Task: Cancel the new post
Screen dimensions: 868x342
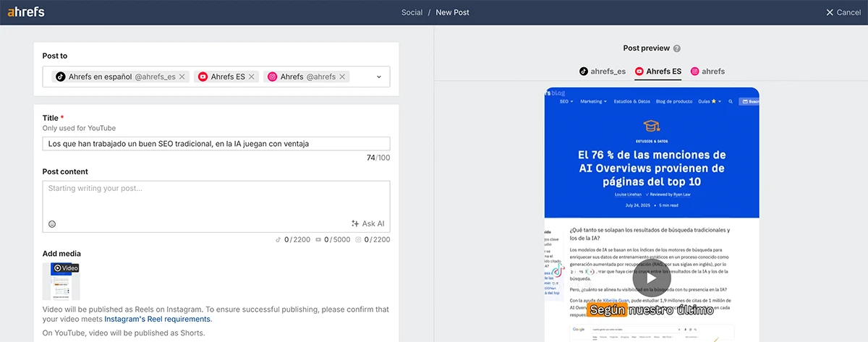Action: tap(843, 12)
